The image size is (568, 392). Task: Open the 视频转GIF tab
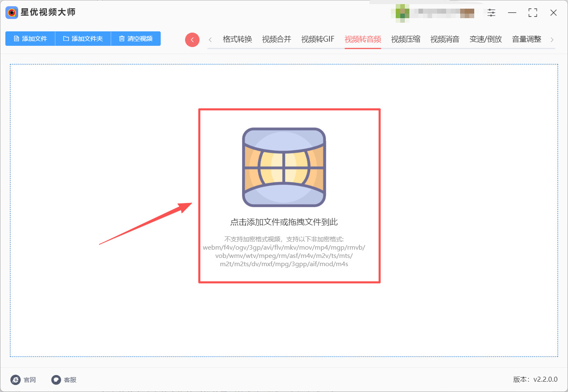(x=318, y=39)
